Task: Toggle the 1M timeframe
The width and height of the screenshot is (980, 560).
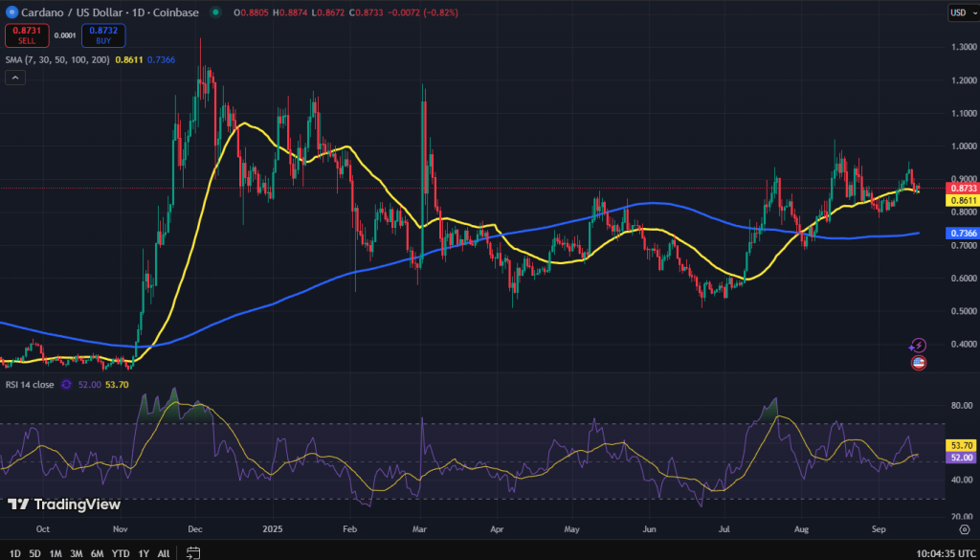Action: tap(55, 553)
